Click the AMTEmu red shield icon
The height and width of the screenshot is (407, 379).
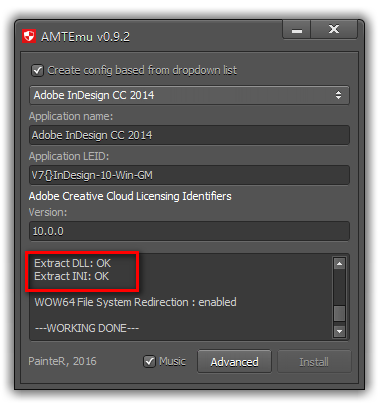(x=29, y=36)
